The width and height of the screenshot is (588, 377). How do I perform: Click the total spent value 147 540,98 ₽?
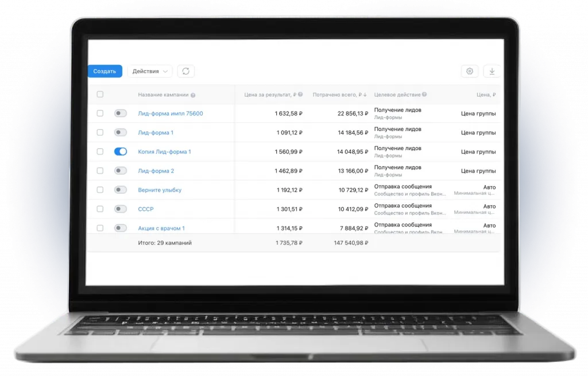pyautogui.click(x=351, y=243)
